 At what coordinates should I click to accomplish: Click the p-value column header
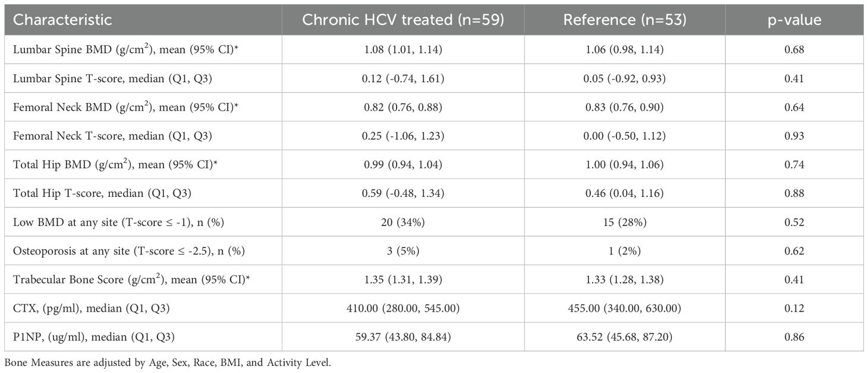click(x=794, y=20)
